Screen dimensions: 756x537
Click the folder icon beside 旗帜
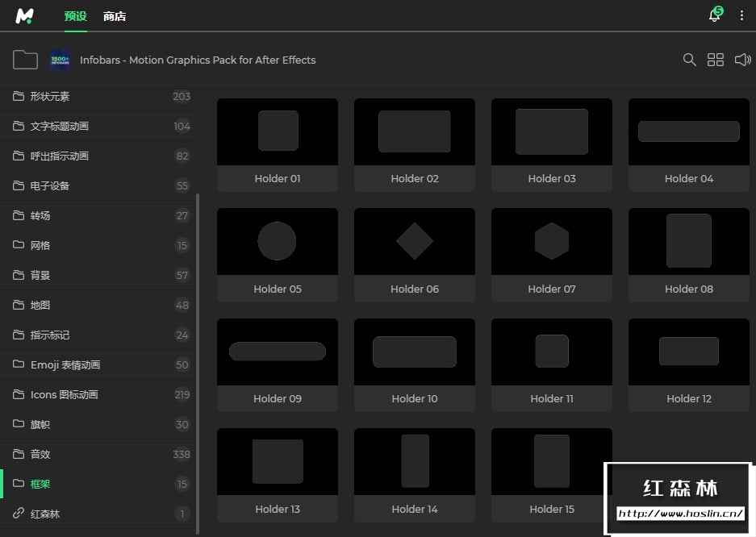[19, 424]
